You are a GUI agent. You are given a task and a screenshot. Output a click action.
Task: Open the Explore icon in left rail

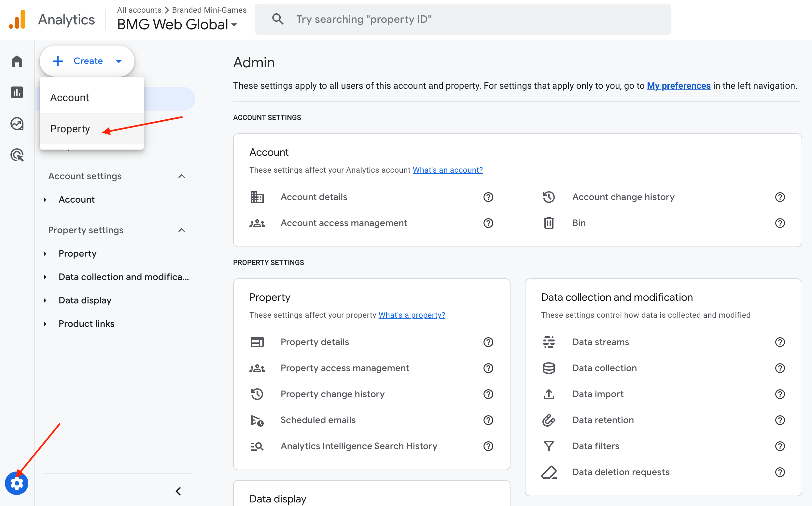pos(17,124)
